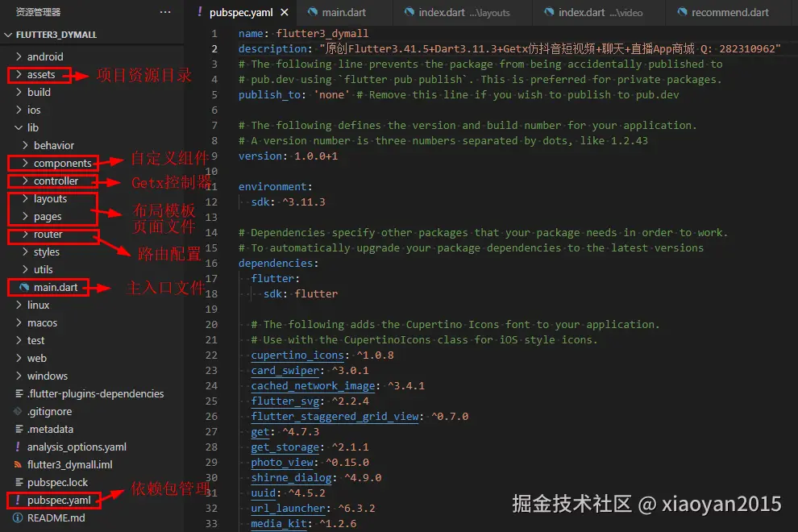Viewport: 798px width, 532px height.
Task: Collapse the lib folder chevron
Action: coord(19,127)
